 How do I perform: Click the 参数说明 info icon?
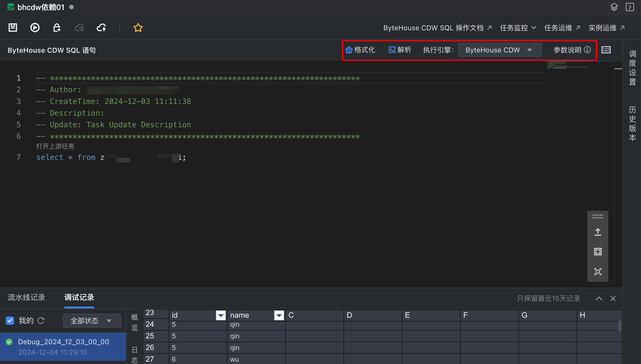(x=588, y=50)
